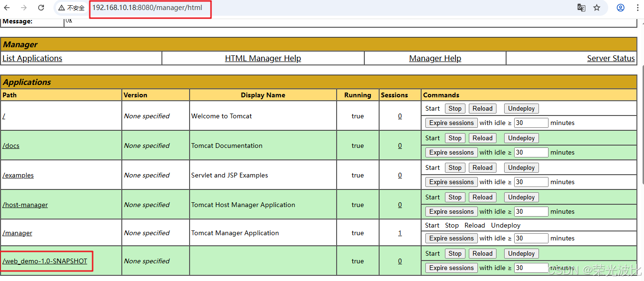Screen dimensions: 644x281
Task: Click idle minutes field for root application
Action: 531,123
